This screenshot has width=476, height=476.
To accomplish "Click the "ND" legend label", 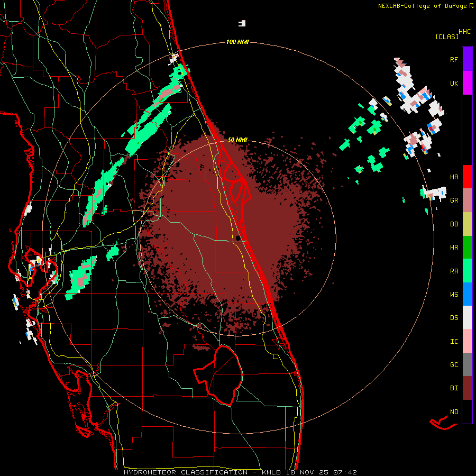I will click(454, 411).
